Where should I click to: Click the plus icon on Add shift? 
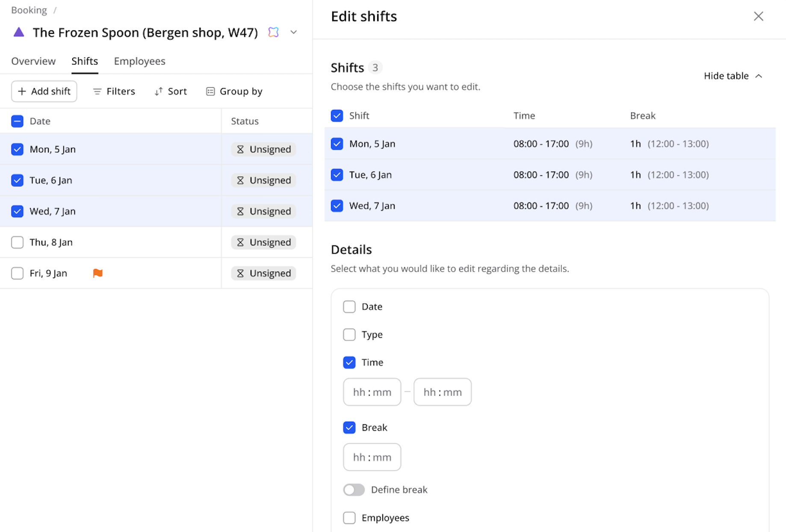coord(22,92)
